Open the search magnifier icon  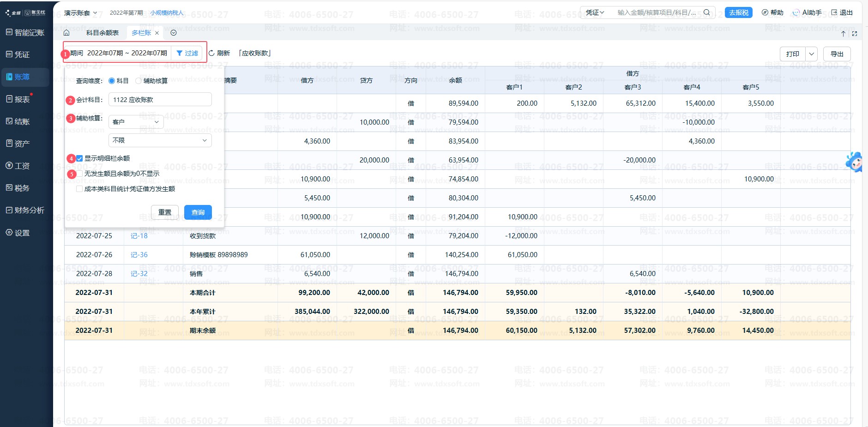tap(706, 12)
